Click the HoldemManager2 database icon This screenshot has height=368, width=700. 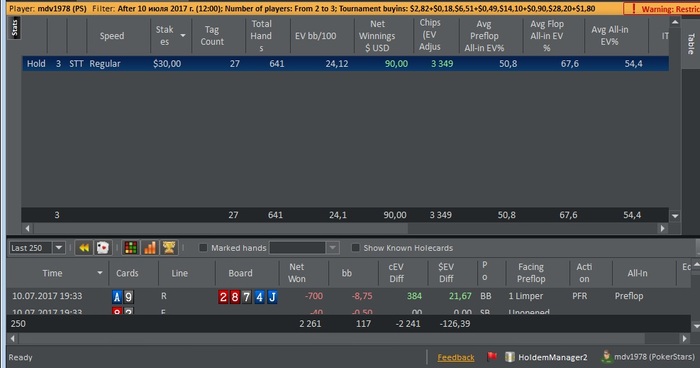click(x=510, y=357)
